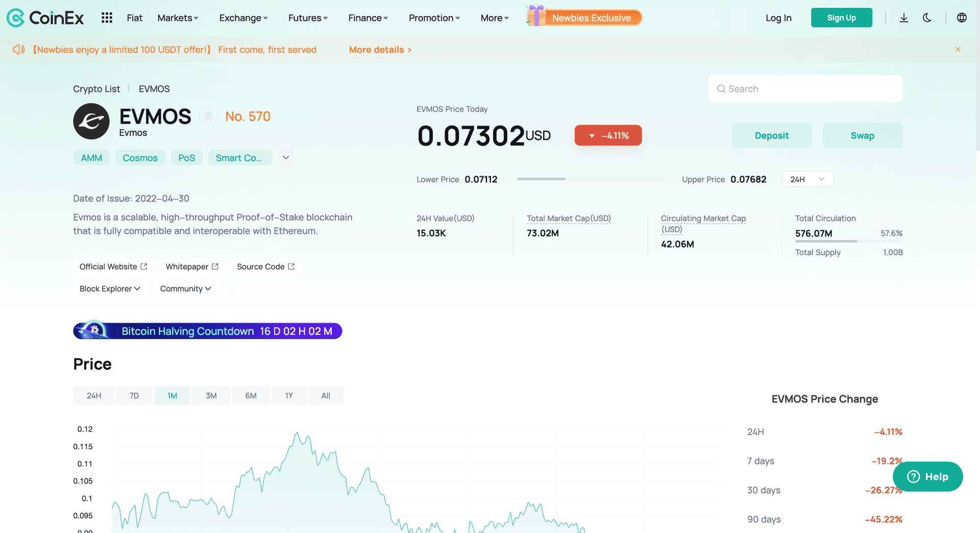Click the PoS tag
Screen dimensions: 980x533
[x=186, y=158]
